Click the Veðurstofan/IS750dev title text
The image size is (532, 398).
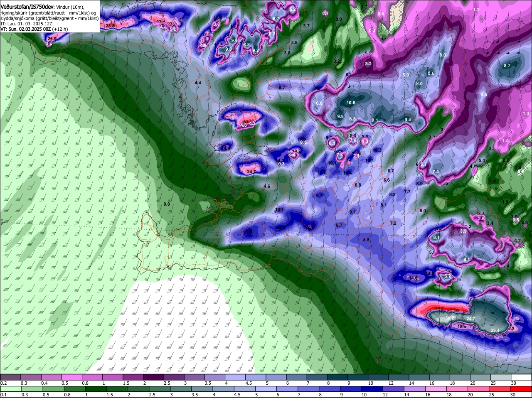click(27, 7)
